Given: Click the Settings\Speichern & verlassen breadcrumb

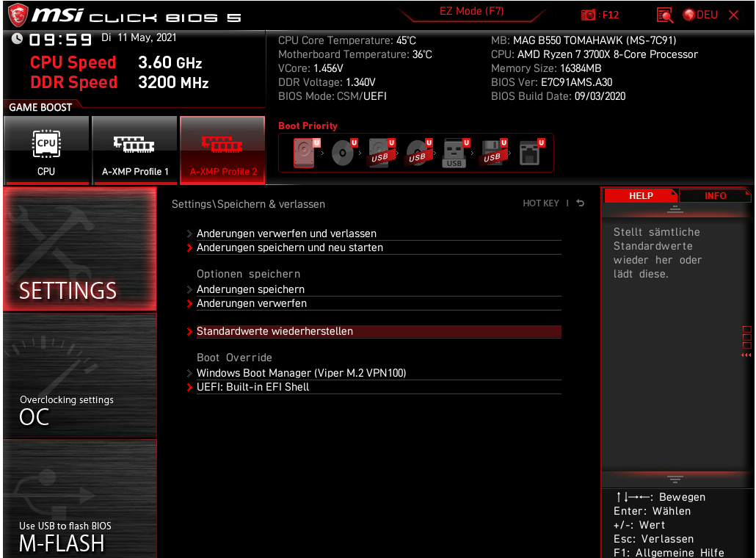Looking at the screenshot, I should (248, 204).
